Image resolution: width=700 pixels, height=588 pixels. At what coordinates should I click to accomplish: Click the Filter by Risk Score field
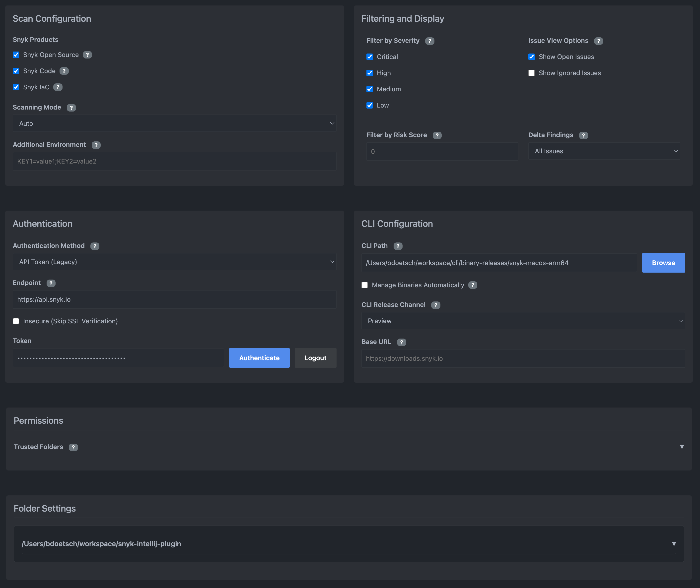[442, 152]
